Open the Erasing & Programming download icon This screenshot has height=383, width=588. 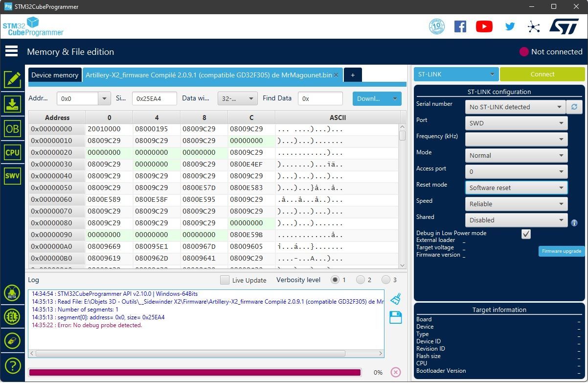pyautogui.click(x=12, y=104)
